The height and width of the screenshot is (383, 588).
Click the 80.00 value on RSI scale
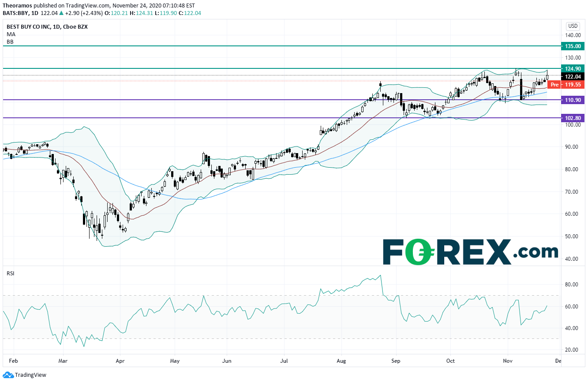573,284
